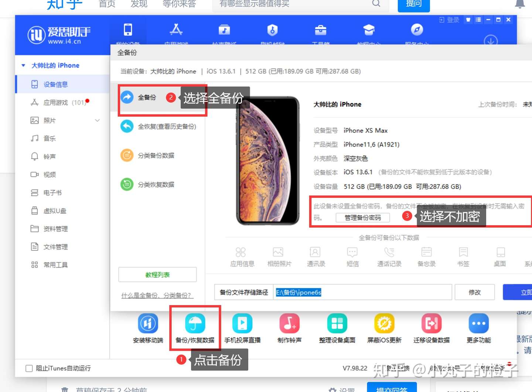Screen dimensions: 532x392
Task: Select 设备信息 in the sidebar
Action: [x=63, y=84]
